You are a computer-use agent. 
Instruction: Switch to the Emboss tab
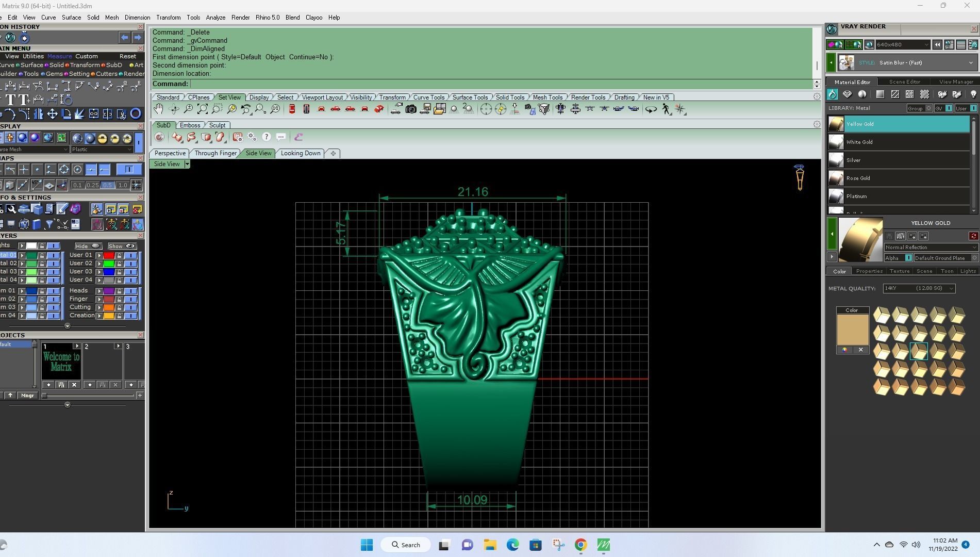click(190, 125)
